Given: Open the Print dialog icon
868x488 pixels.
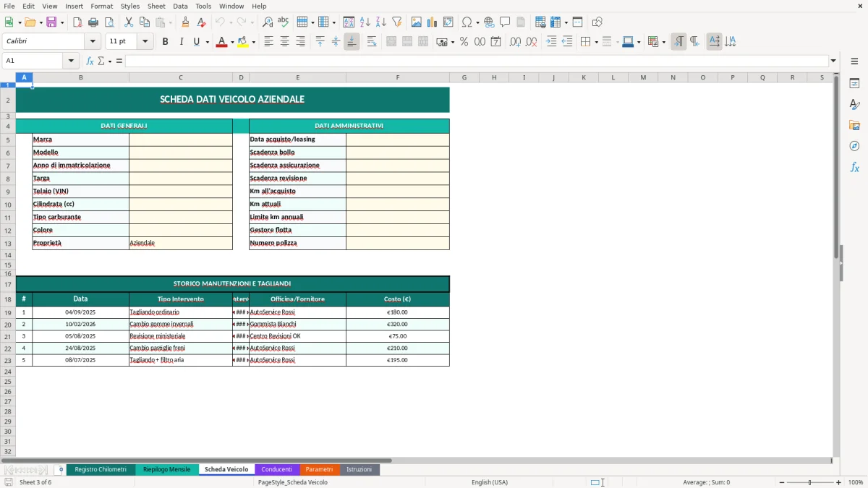Looking at the screenshot, I should (x=93, y=22).
